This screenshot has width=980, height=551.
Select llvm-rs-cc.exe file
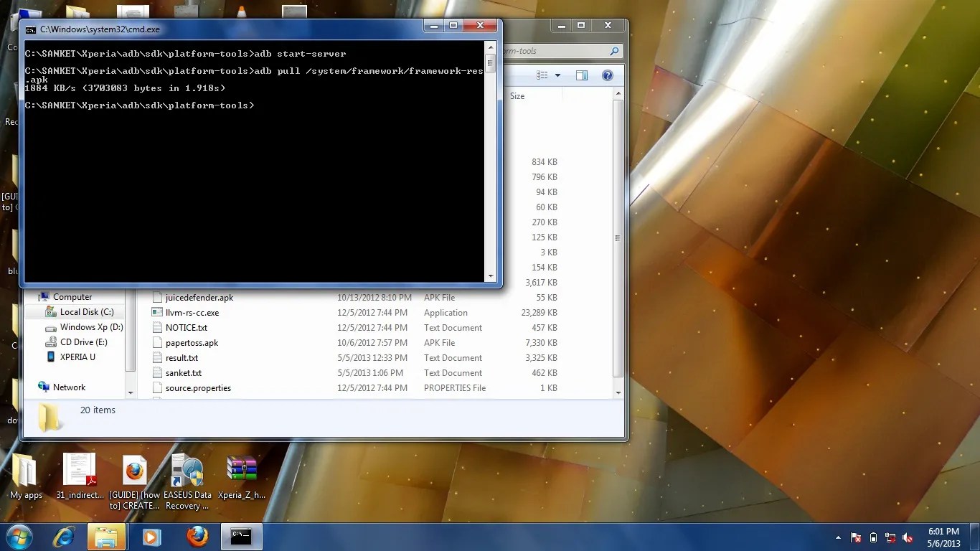click(x=192, y=313)
